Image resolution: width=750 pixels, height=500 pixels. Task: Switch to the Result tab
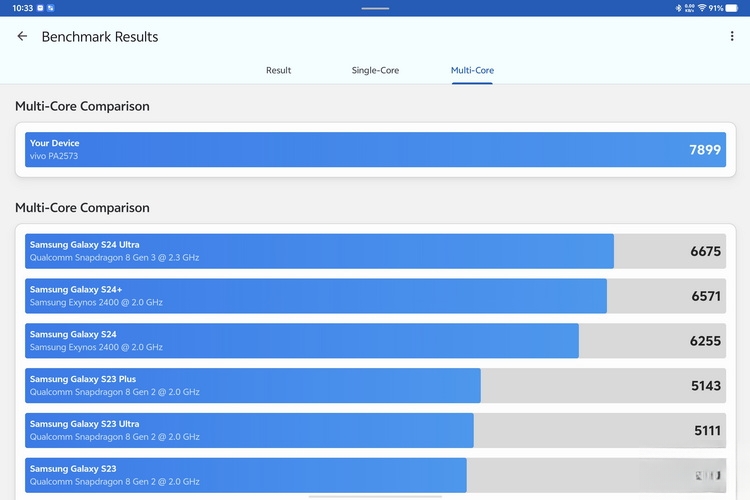pyautogui.click(x=278, y=70)
